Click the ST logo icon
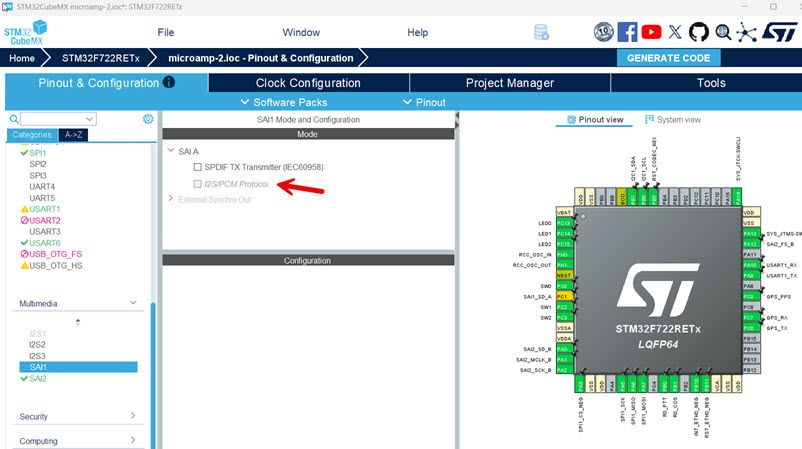 [779, 32]
